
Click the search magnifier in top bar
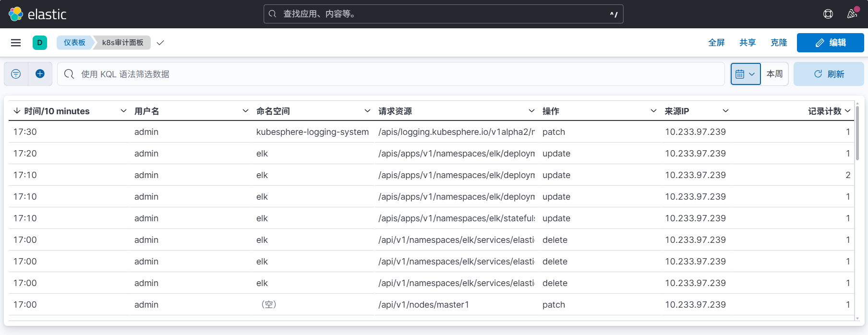(x=272, y=14)
